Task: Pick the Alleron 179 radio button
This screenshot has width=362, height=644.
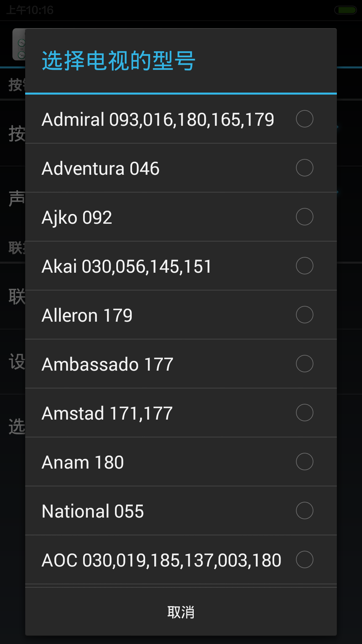Action: point(304,315)
